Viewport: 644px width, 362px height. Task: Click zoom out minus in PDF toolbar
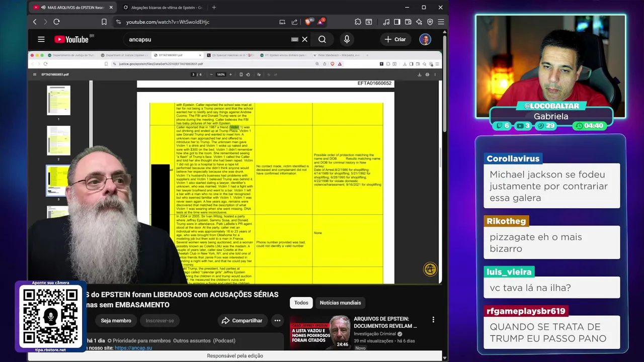pyautogui.click(x=211, y=74)
